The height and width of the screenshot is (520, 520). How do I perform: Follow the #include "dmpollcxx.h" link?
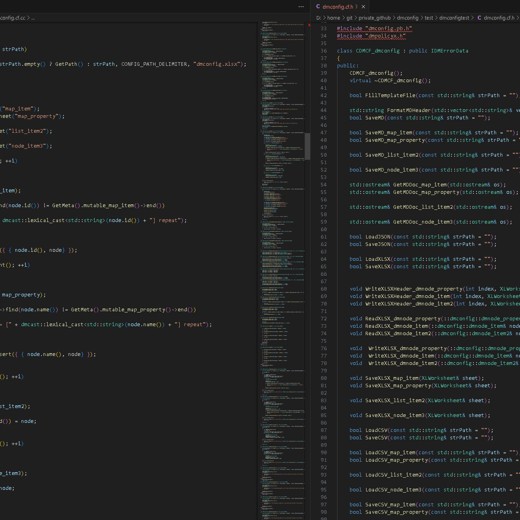tap(371, 36)
